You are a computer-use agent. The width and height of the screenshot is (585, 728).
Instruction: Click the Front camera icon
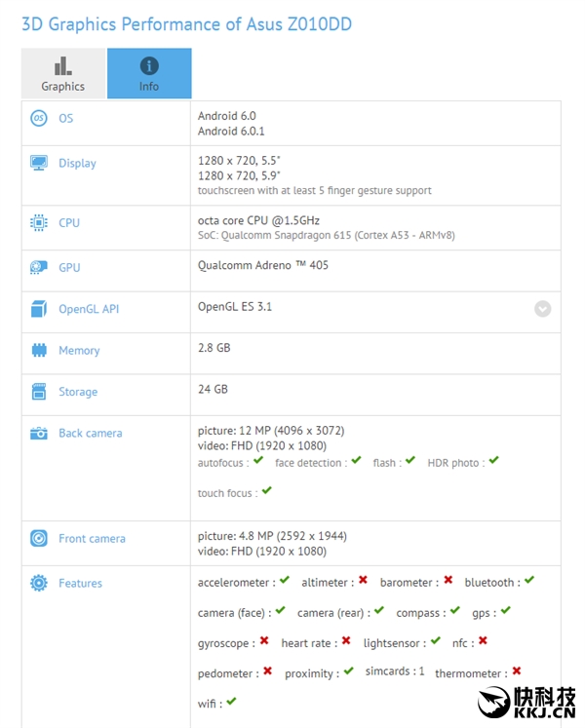(x=39, y=538)
